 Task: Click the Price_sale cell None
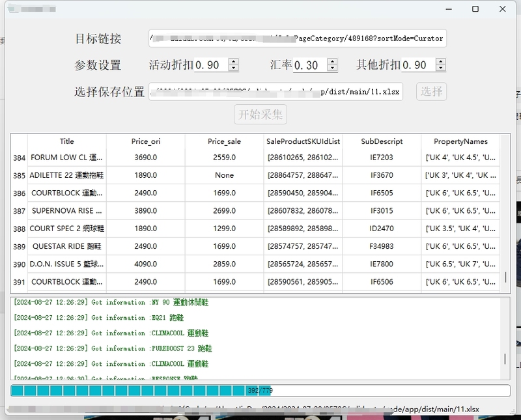coord(224,175)
